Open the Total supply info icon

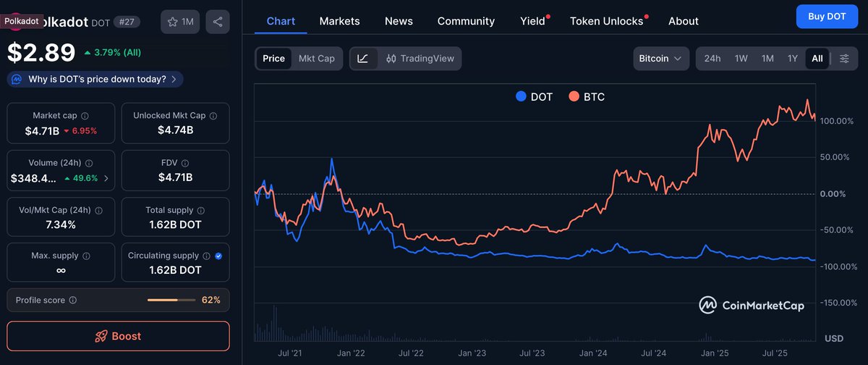[200, 210]
